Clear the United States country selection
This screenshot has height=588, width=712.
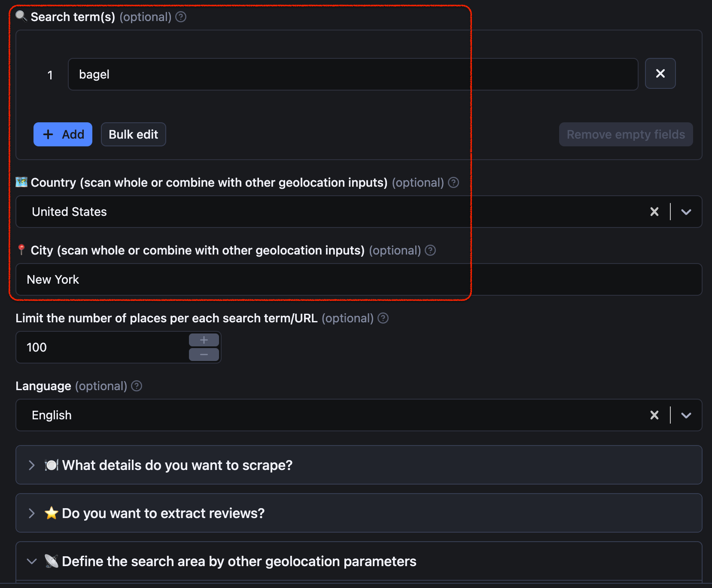(654, 212)
